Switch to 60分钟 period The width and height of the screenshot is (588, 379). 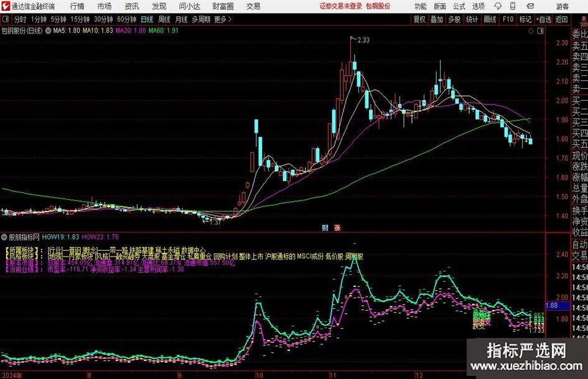(126, 19)
